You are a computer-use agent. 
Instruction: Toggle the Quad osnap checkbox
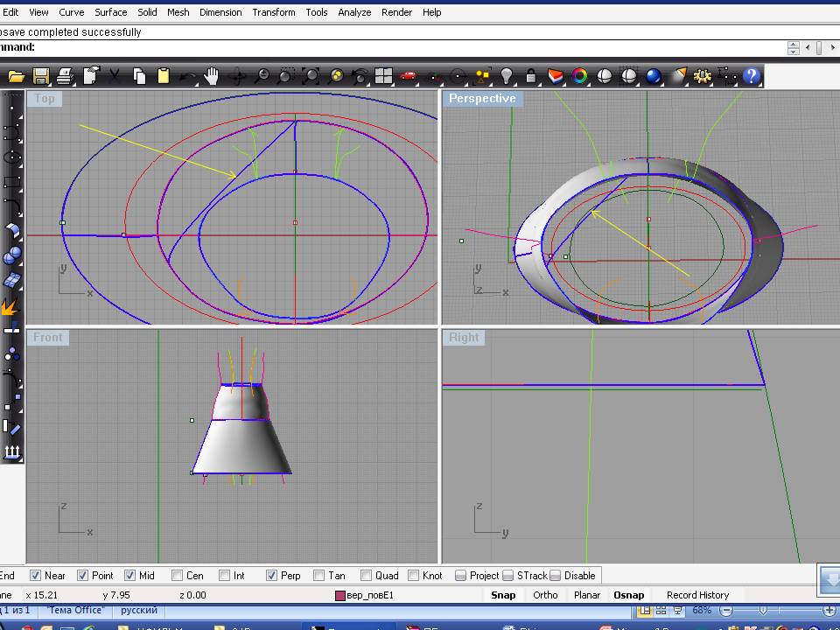(x=367, y=576)
